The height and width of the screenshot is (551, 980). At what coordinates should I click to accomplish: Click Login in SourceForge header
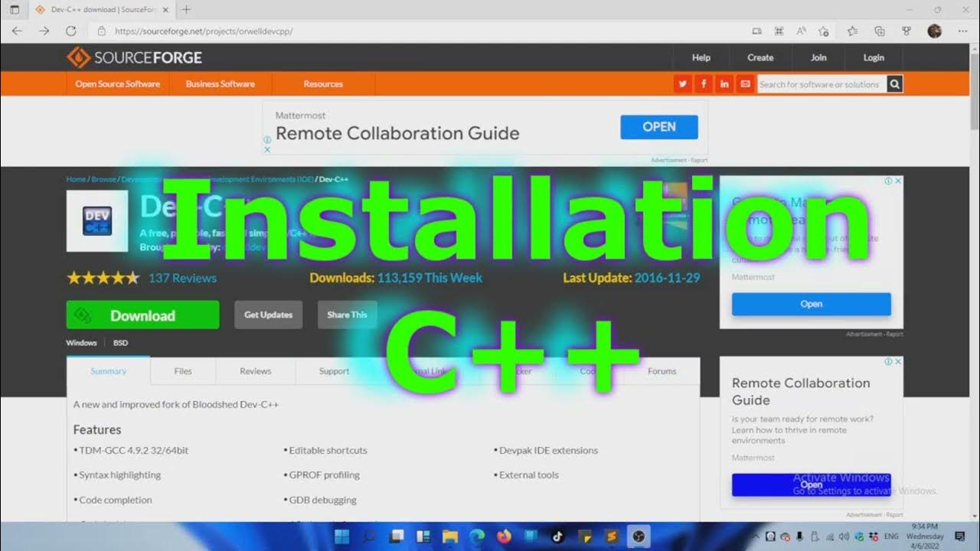click(874, 57)
